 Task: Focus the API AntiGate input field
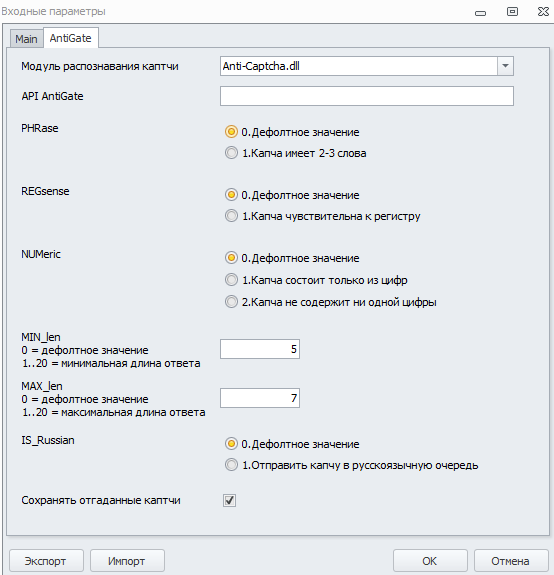click(367, 96)
